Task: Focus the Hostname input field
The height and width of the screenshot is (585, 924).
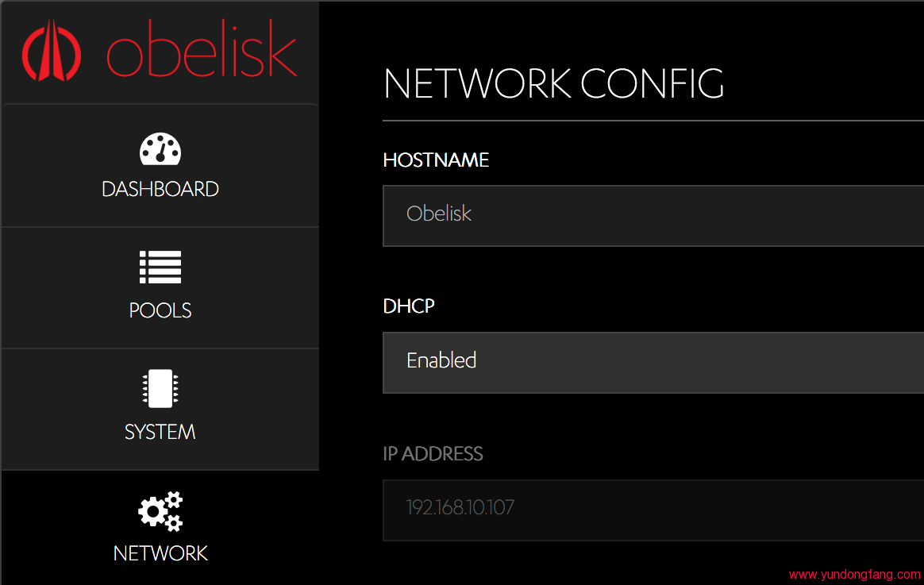Action: coord(653,215)
